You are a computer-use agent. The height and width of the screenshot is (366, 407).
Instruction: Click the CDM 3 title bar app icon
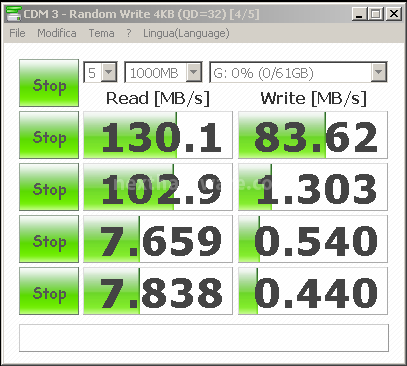[x=14, y=14]
